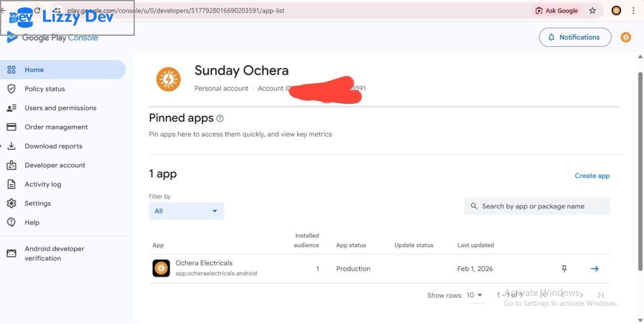
Task: Open Download reports section
Action: click(x=53, y=146)
